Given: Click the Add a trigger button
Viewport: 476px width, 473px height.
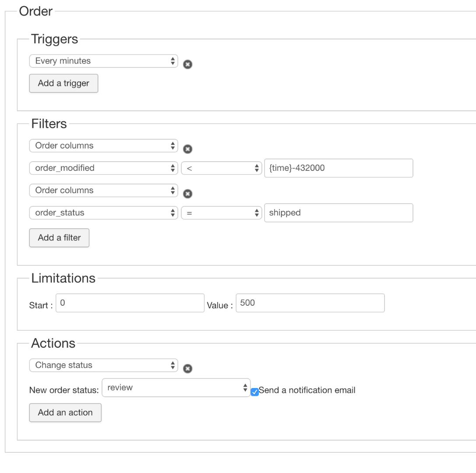Looking at the screenshot, I should (x=63, y=83).
